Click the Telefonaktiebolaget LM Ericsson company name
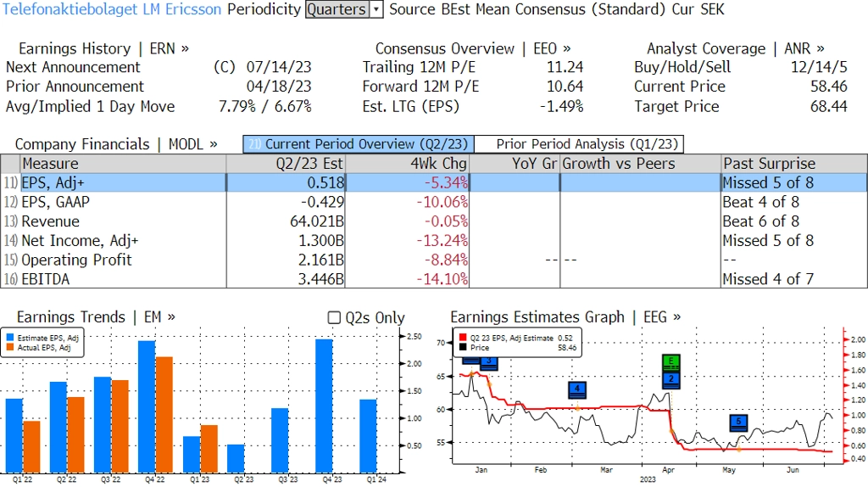This screenshot has width=868, height=487. 112,9
